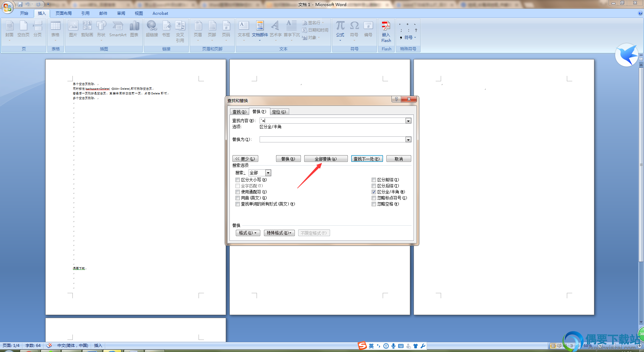Add a bookmark with 书签
644x352 pixels.
pos(166,30)
